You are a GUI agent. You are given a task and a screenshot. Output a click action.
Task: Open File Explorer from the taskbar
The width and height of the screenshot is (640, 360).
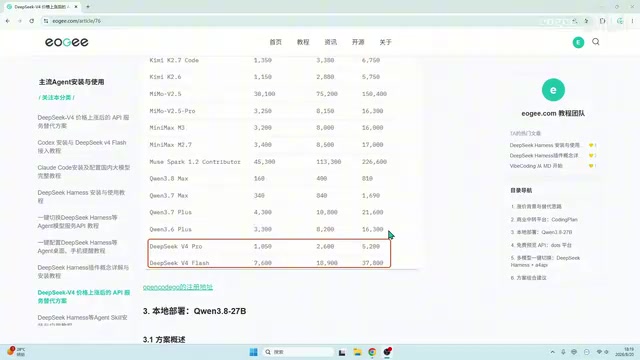coord(357,352)
